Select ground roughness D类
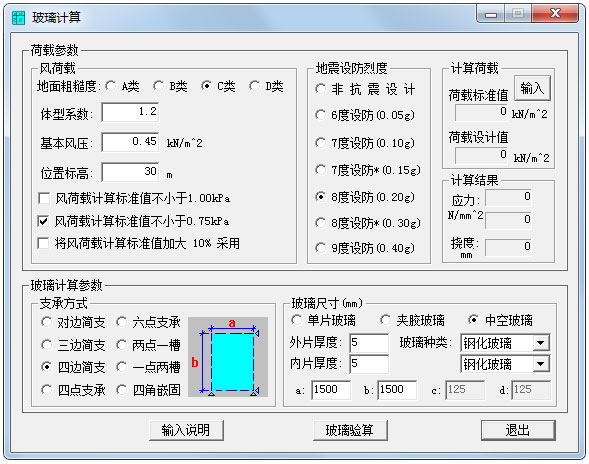 click(x=266, y=86)
